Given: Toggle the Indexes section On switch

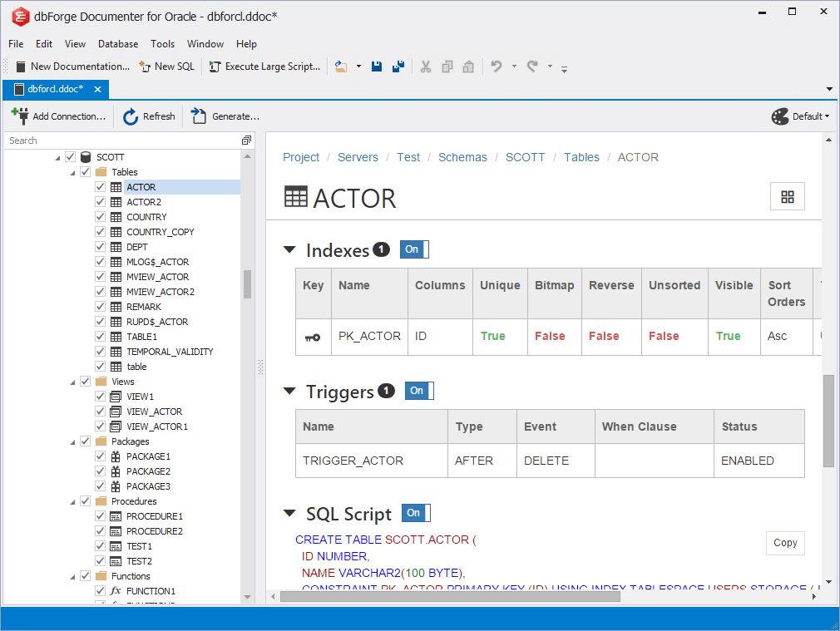Looking at the screenshot, I should click(413, 248).
